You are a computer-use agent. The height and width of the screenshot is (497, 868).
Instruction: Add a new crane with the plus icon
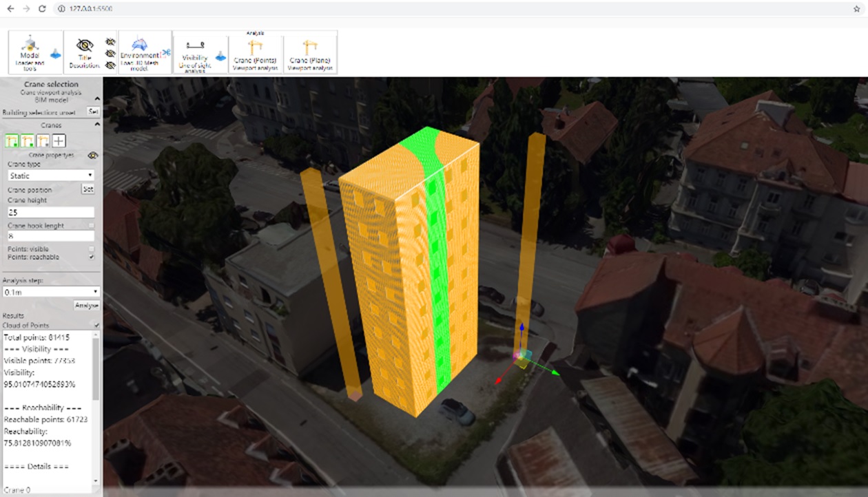(59, 140)
